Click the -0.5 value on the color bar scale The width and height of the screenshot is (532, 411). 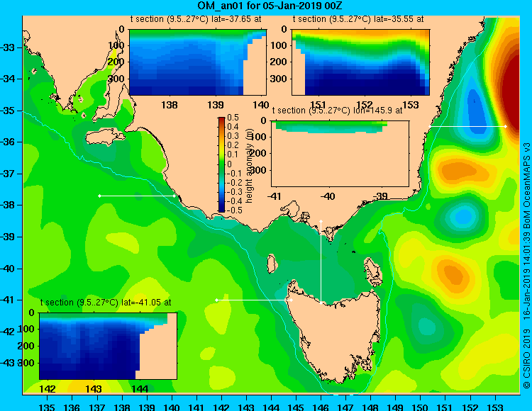click(x=233, y=210)
